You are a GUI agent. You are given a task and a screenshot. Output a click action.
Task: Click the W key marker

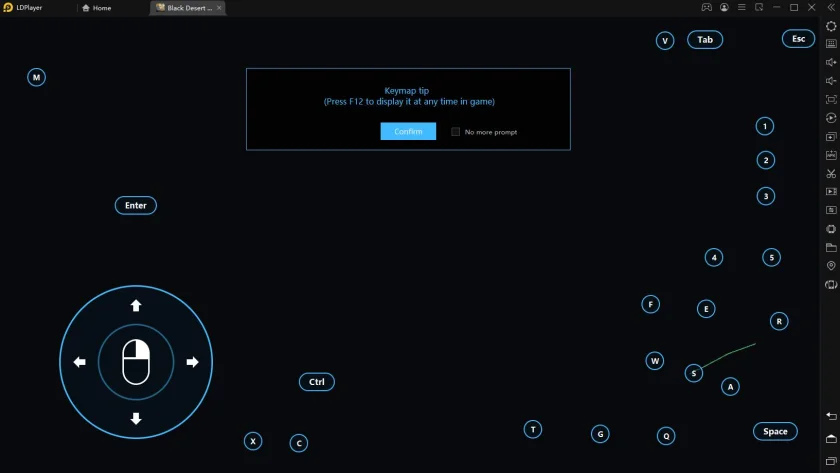point(655,361)
